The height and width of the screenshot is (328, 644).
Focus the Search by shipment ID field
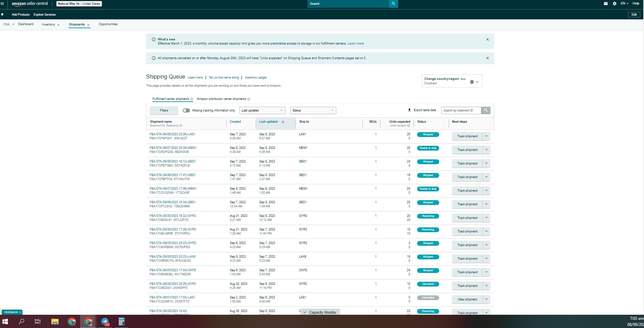click(461, 110)
